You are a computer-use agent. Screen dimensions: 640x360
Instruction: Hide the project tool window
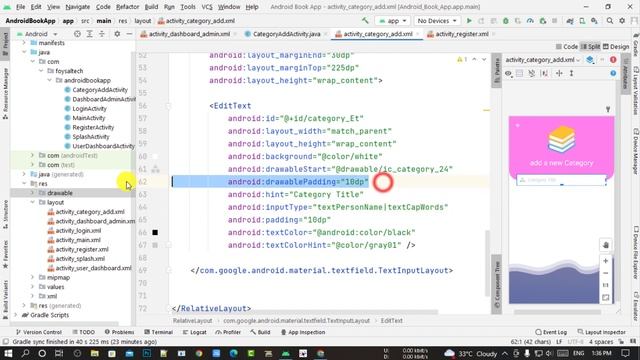click(129, 34)
